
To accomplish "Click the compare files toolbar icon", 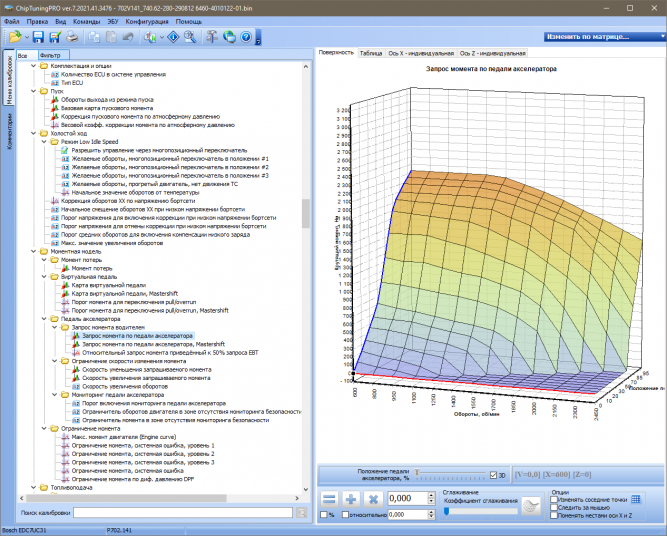I will point(149,37).
